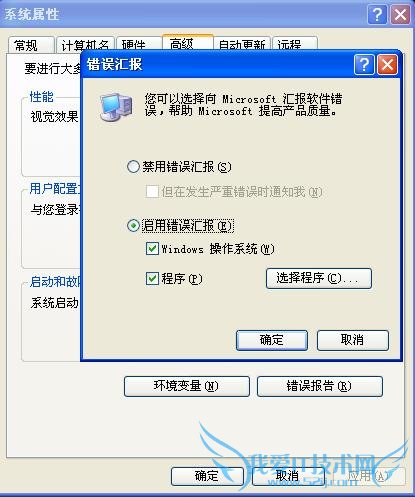Open the 远程 tab
Viewport: 415px width, 497px height.
pyautogui.click(x=295, y=44)
